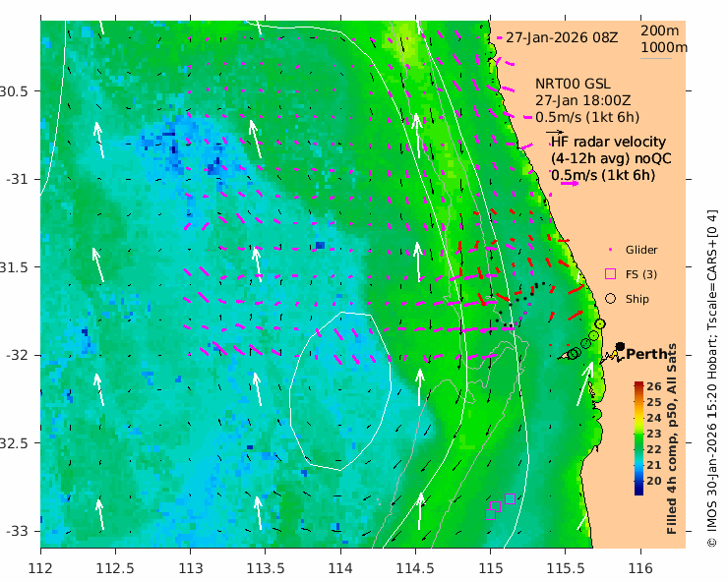Screen dimensions: 728x582
Task: Click the latitude axis label -33
Action: [17, 531]
